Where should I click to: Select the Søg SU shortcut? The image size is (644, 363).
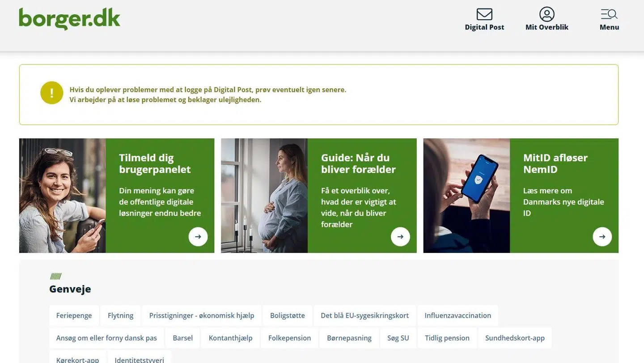pos(398,338)
